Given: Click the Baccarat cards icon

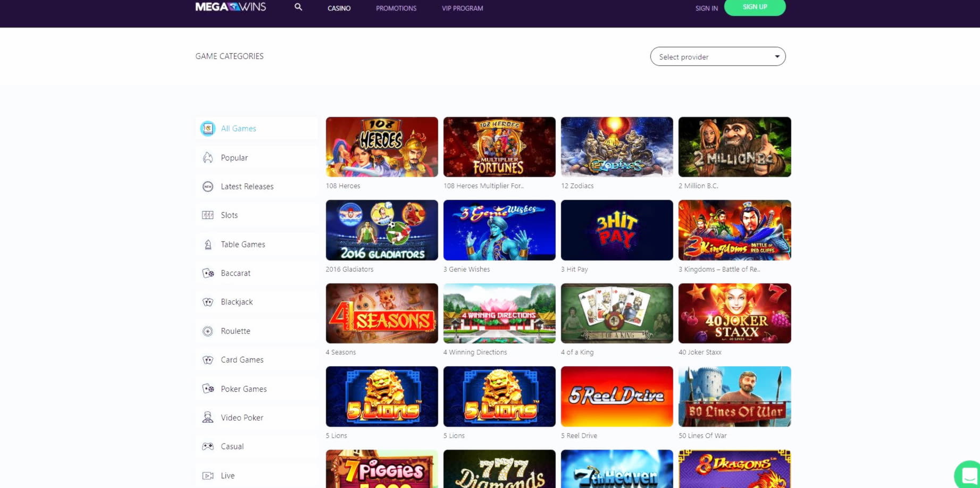Looking at the screenshot, I should tap(208, 273).
